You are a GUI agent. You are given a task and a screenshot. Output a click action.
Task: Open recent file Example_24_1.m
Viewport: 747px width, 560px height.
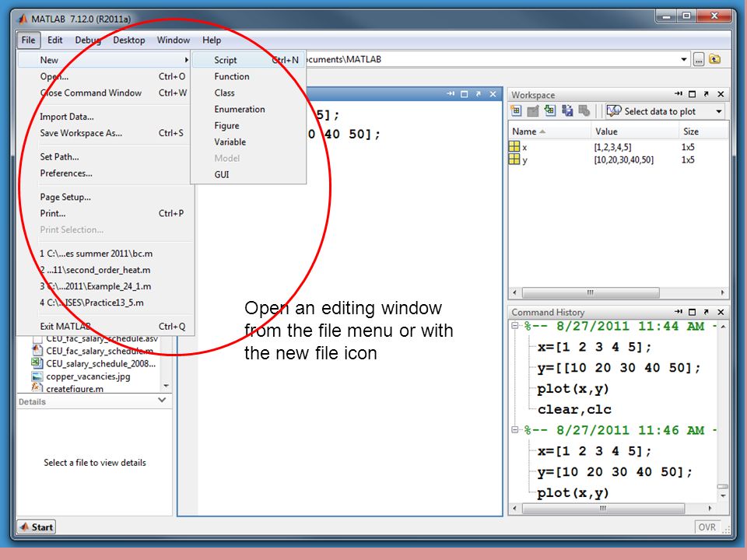click(104, 286)
